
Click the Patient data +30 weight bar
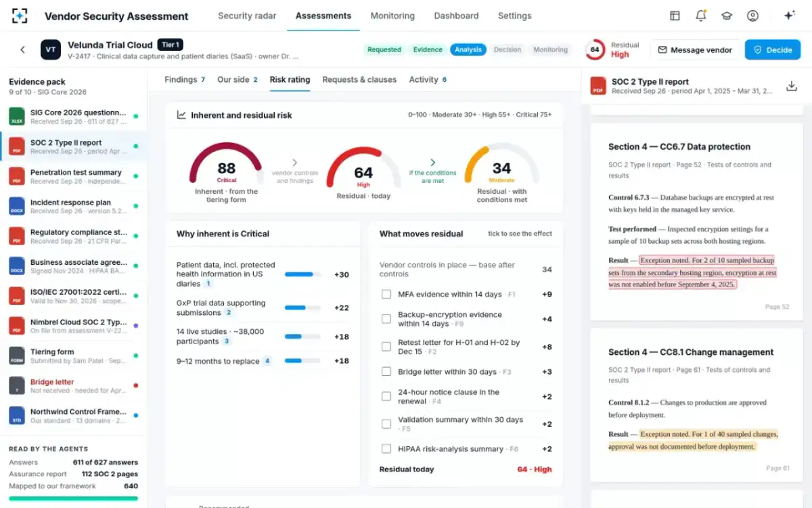[303, 274]
